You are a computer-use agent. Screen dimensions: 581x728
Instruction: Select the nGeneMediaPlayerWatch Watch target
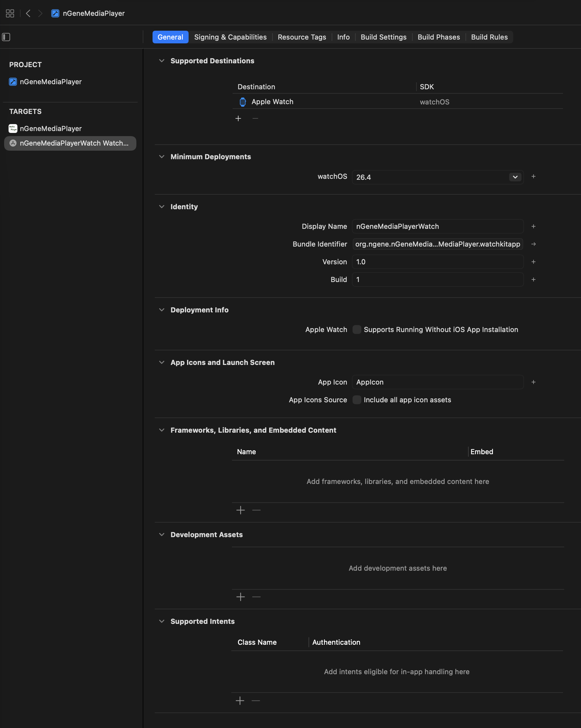[70, 143]
